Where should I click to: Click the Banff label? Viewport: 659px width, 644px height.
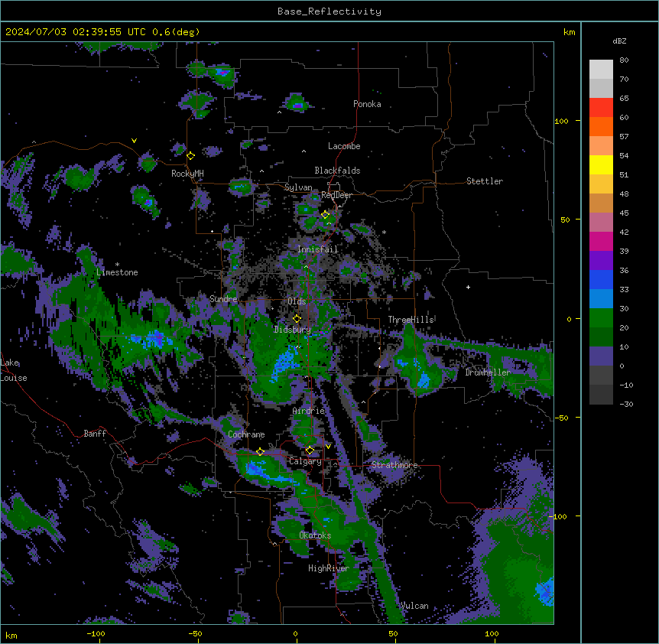(x=95, y=434)
